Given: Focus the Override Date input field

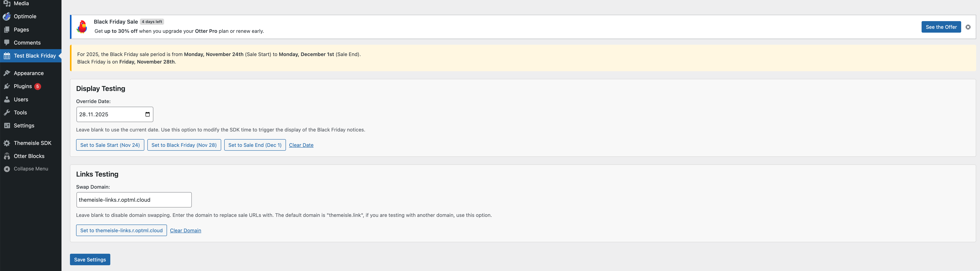Looking at the screenshot, I should point(115,114).
